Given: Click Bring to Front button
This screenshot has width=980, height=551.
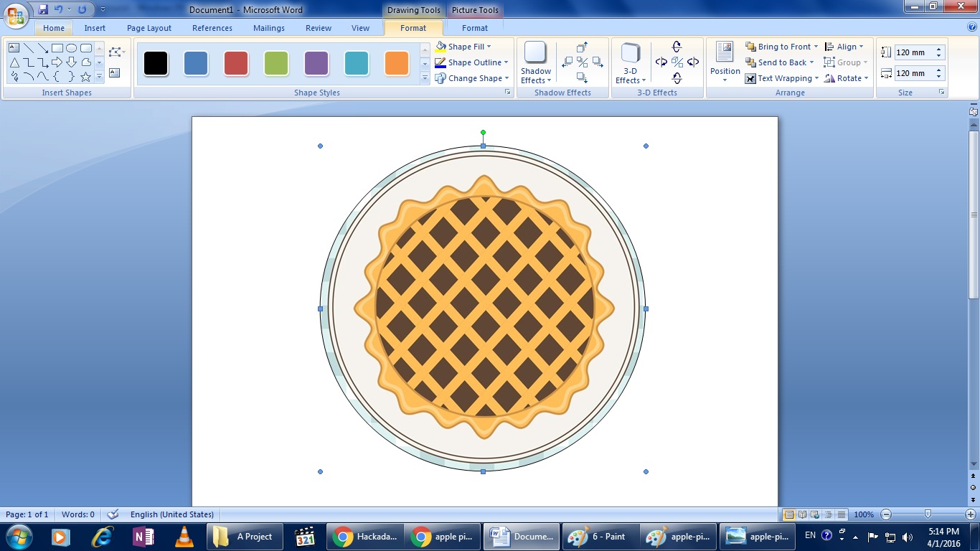Looking at the screenshot, I should 781,47.
